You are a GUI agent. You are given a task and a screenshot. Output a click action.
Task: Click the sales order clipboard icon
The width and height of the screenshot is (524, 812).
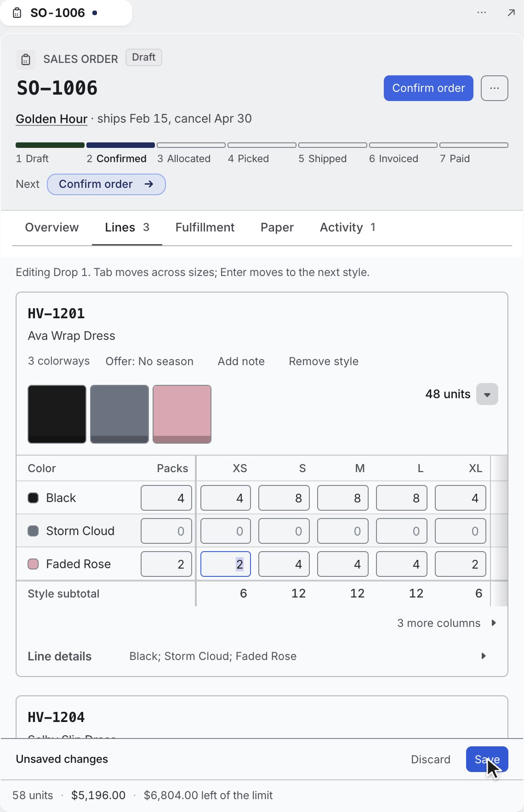26,60
